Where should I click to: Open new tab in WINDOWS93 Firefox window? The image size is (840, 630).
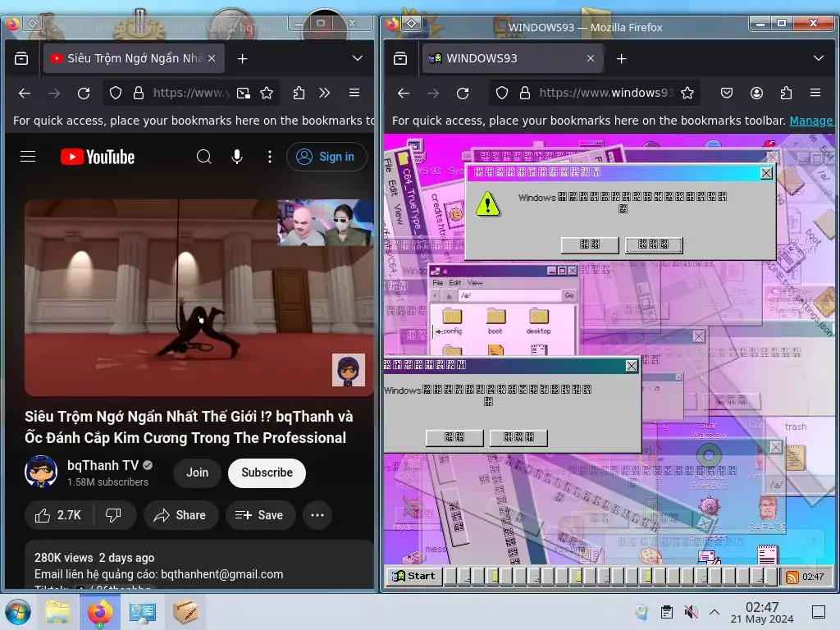pyautogui.click(x=622, y=58)
